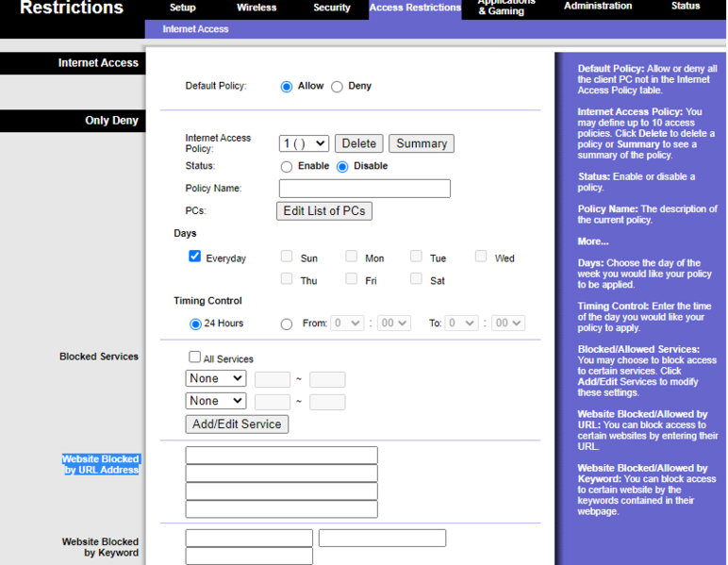Open the To minutes dropdown
This screenshot has width=728, height=565.
508,324
